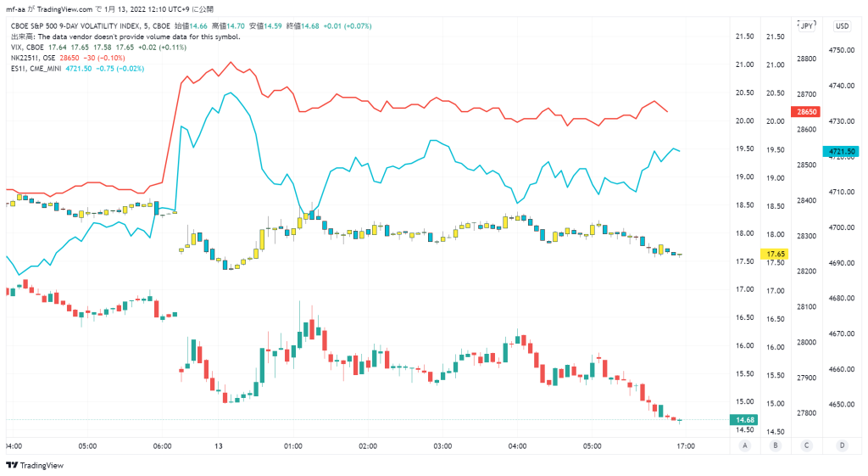868x476 pixels.
Task: Click the TradingView logo at bottom left
Action: [34, 466]
